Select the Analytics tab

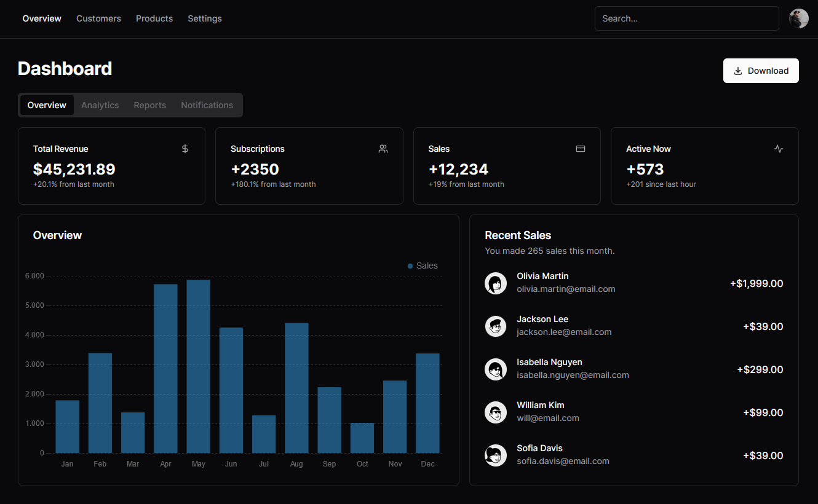coord(100,105)
